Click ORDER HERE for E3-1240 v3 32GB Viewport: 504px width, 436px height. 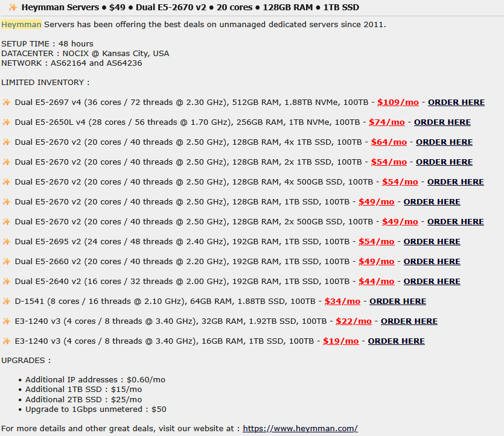409,321
